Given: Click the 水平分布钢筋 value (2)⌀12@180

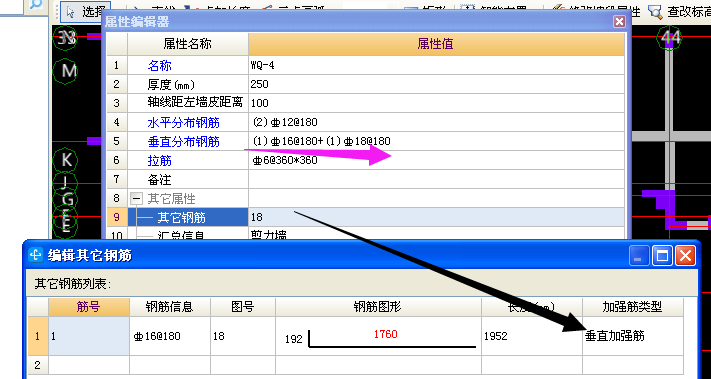Looking at the screenshot, I should tap(285, 122).
